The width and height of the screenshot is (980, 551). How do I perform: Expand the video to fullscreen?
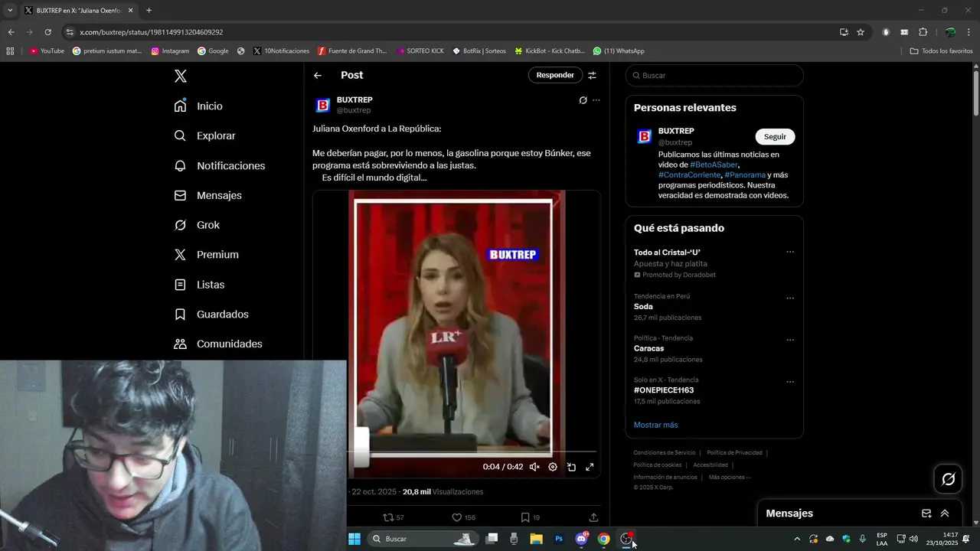pos(590,467)
